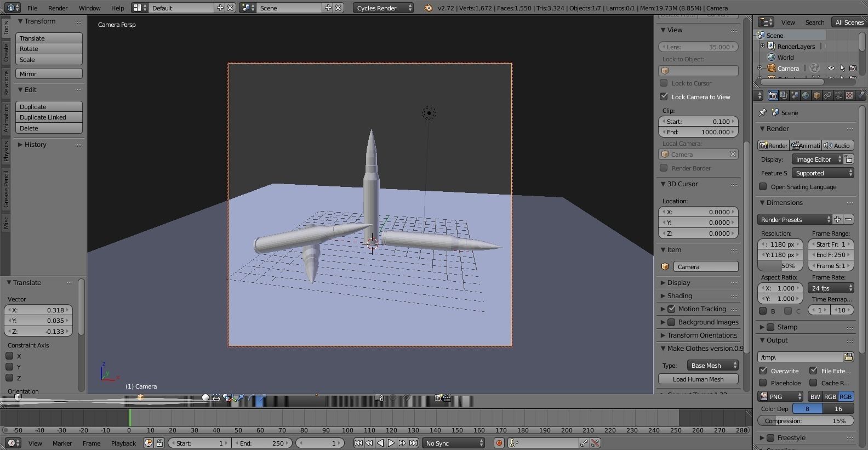This screenshot has height=450, width=868.
Task: Click the timeline lock time icon
Action: tap(159, 443)
